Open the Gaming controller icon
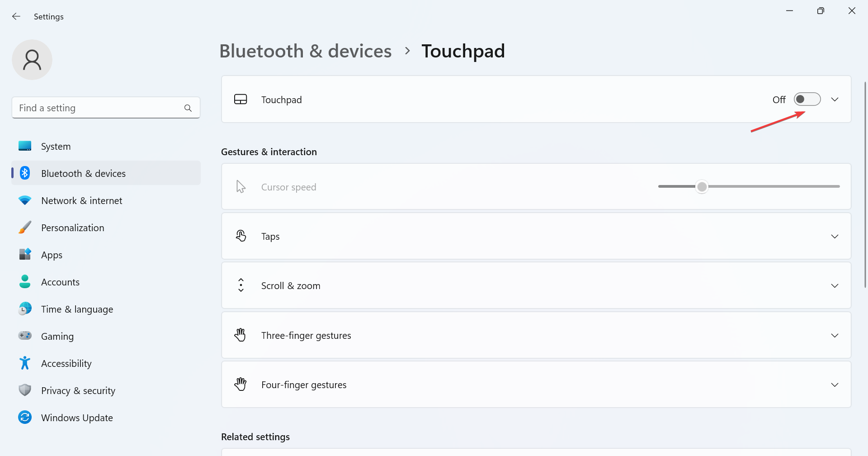 25,336
